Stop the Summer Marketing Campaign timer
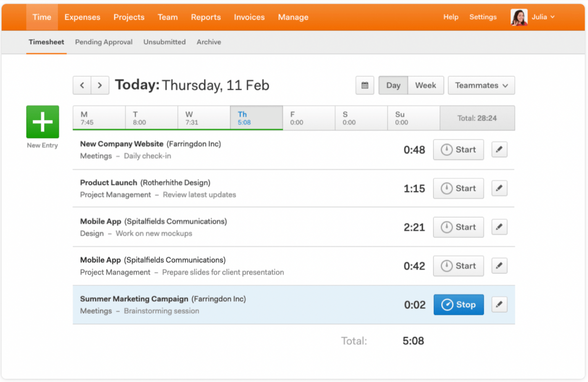This screenshot has width=588, height=382. click(458, 305)
